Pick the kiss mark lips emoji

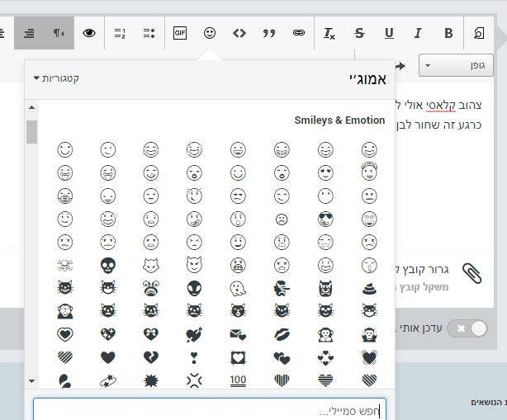tap(282, 335)
